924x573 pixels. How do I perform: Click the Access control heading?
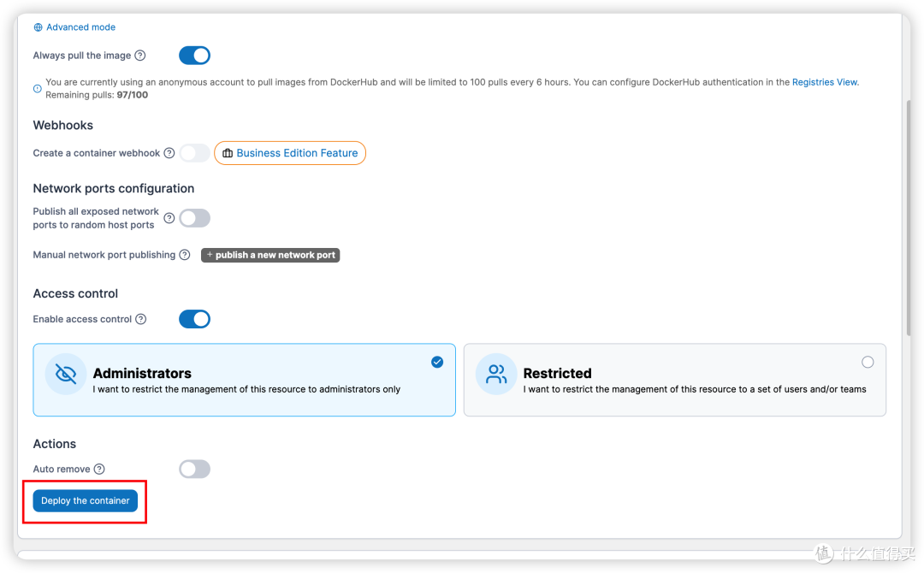75,293
